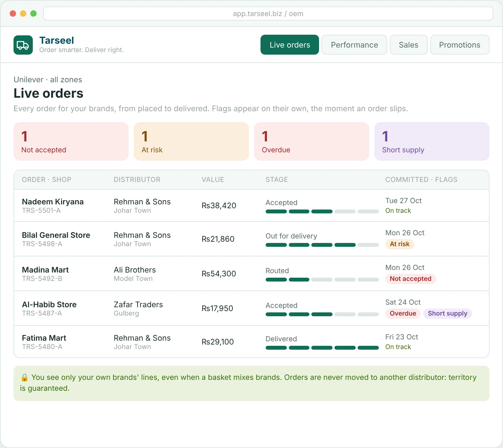Viewport: 503px width, 448px height.
Task: Click the Ali Brothers distributor name
Action: [135, 270]
